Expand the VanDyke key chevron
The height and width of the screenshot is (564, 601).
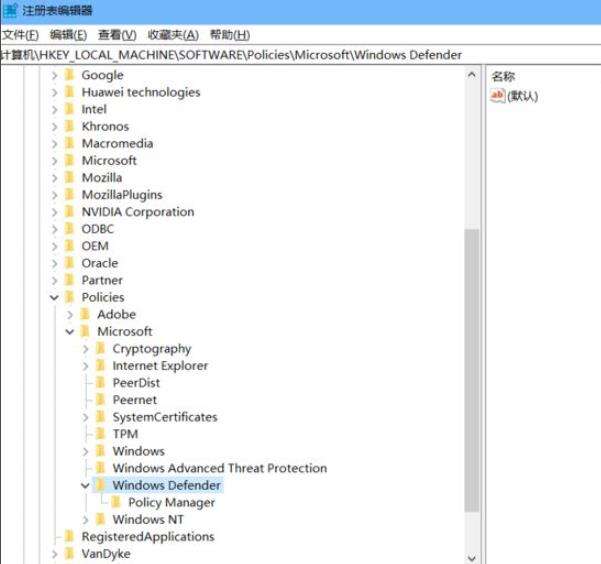54,554
